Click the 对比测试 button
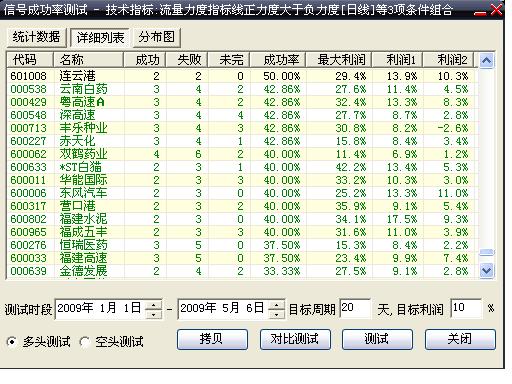Image resolution: width=512 pixels, height=384 pixels. pos(295,339)
